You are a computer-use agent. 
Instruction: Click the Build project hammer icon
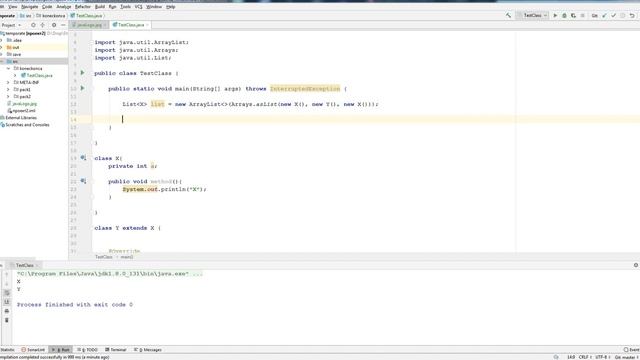point(508,16)
